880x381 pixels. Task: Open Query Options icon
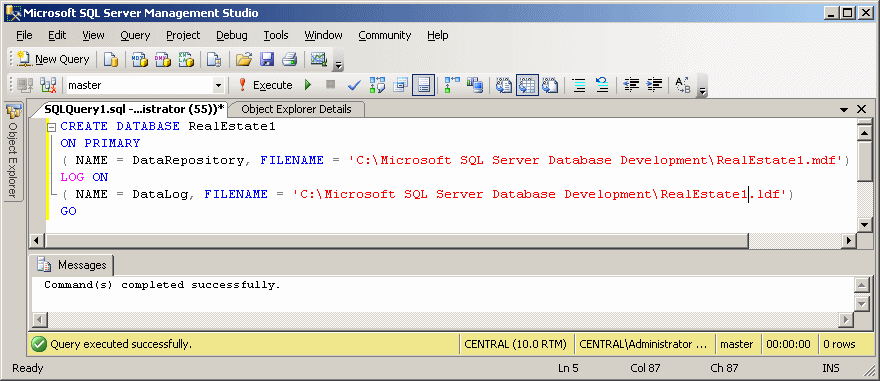pyautogui.click(x=400, y=85)
